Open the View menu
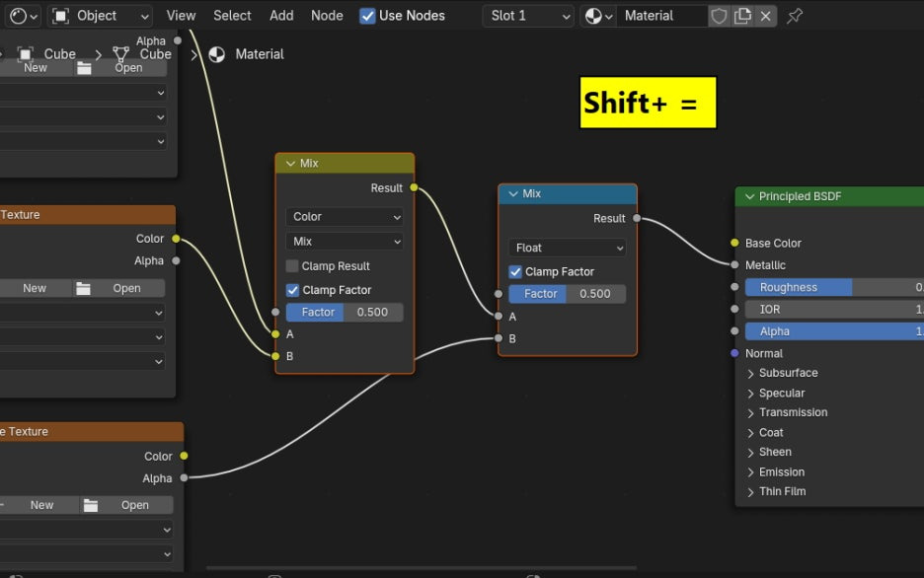The height and width of the screenshot is (578, 924). (181, 16)
